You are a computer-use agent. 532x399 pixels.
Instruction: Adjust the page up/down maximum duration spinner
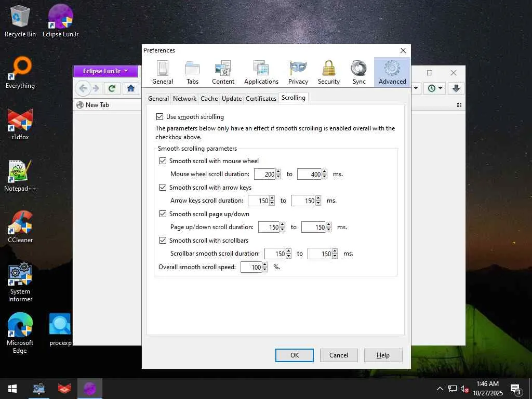click(x=328, y=227)
